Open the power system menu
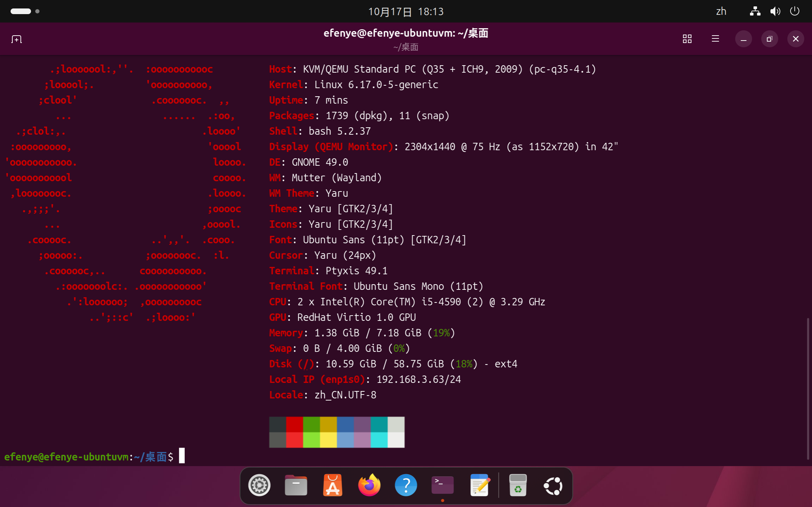 pyautogui.click(x=794, y=11)
